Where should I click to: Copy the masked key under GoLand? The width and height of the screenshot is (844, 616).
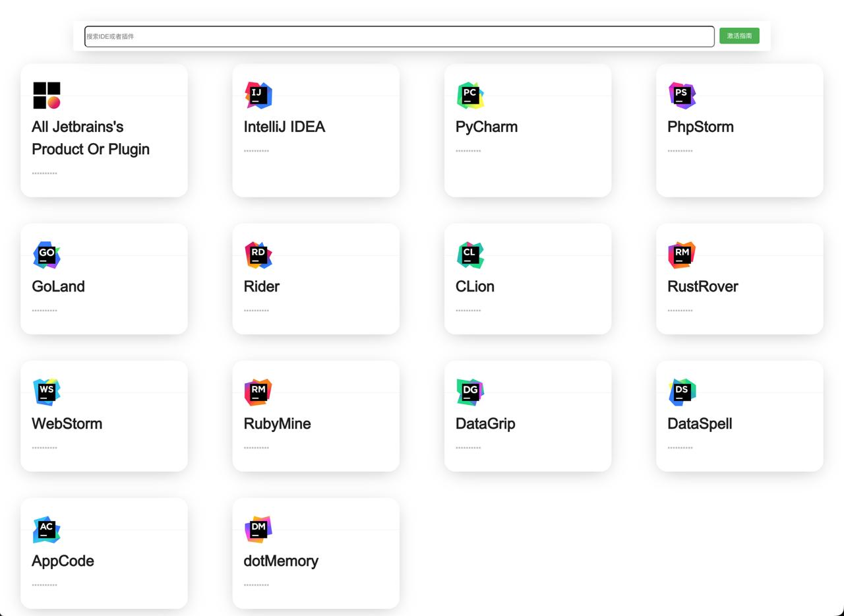(x=44, y=311)
